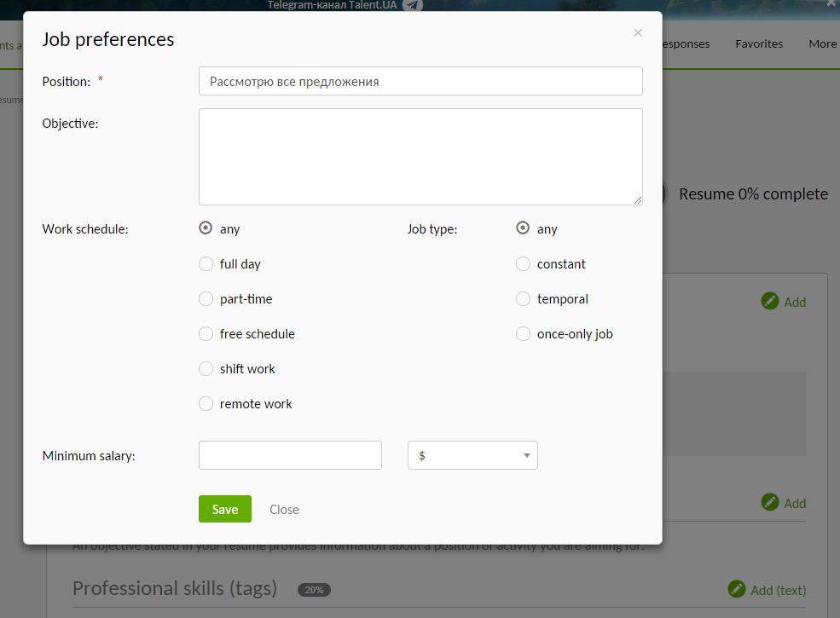Image resolution: width=840 pixels, height=618 pixels.
Task: Click the Position input field
Action: 420,81
